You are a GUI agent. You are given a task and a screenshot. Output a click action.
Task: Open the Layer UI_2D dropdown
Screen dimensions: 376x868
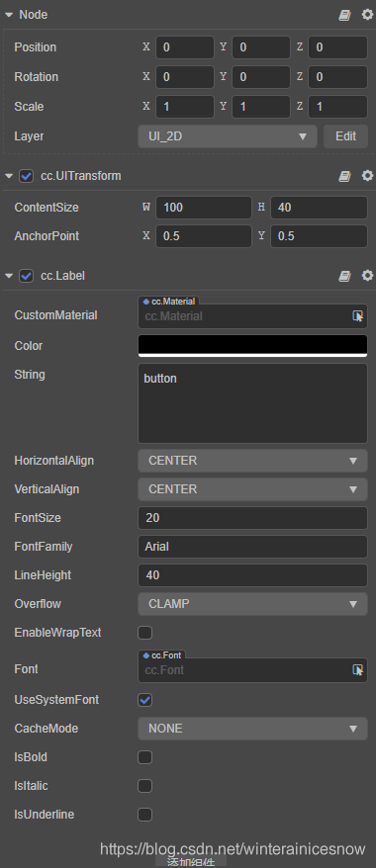click(x=227, y=136)
